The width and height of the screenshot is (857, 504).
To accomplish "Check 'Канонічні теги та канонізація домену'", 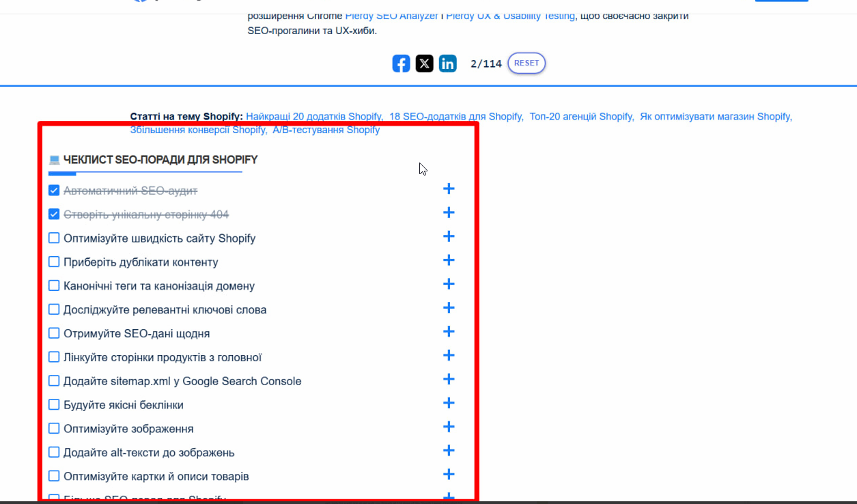I will pyautogui.click(x=54, y=285).
